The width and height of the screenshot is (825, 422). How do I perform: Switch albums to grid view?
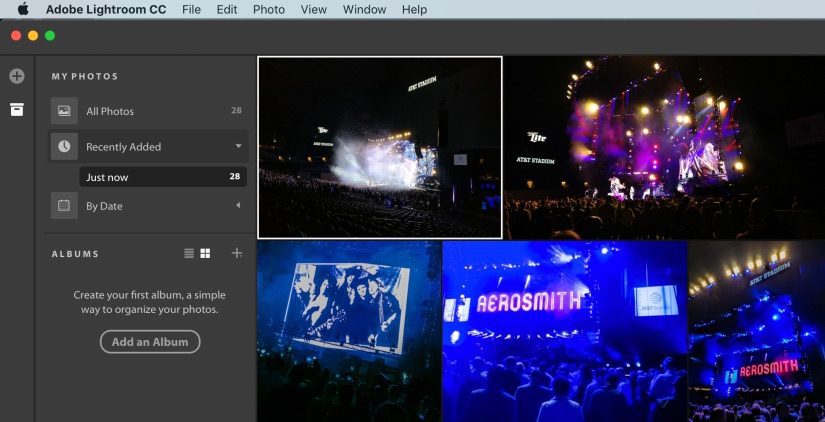[x=205, y=254]
